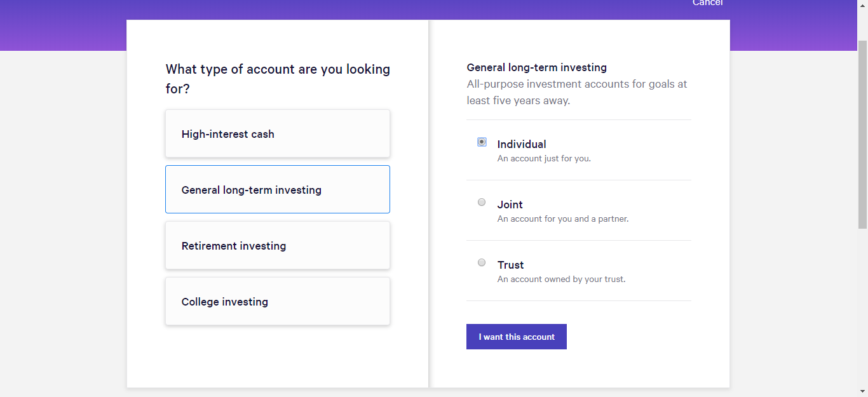The image size is (868, 397).
Task: Choose the Joint account radio button
Action: [x=482, y=203]
